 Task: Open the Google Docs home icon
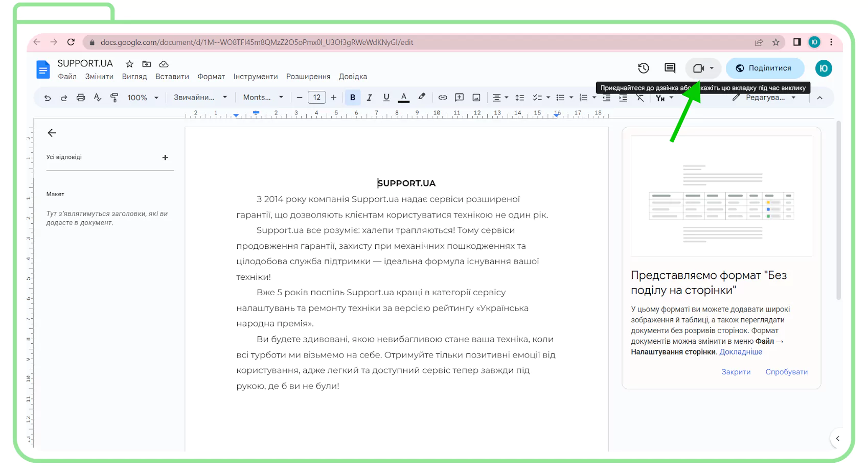pyautogui.click(x=43, y=69)
